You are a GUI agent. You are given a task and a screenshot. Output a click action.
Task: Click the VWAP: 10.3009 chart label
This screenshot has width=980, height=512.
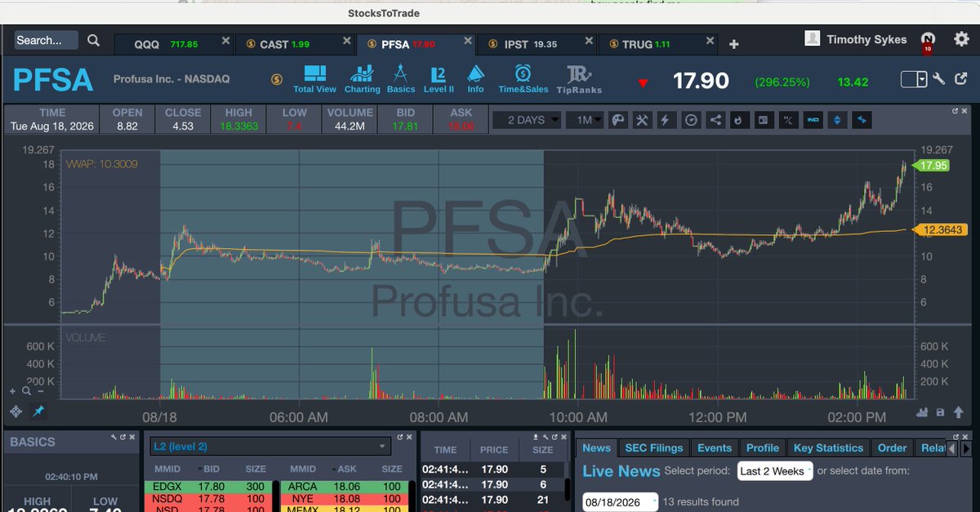102,164
